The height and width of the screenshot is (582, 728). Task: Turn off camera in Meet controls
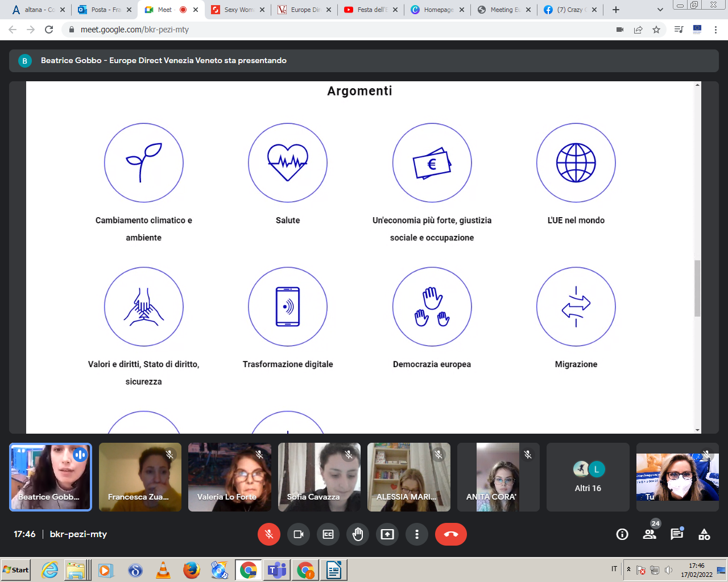tap(299, 534)
